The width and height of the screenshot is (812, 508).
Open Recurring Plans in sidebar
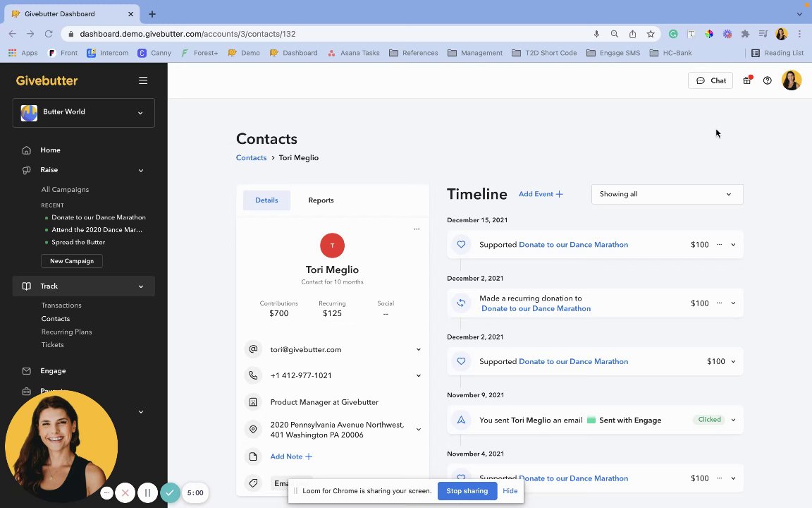click(x=66, y=332)
